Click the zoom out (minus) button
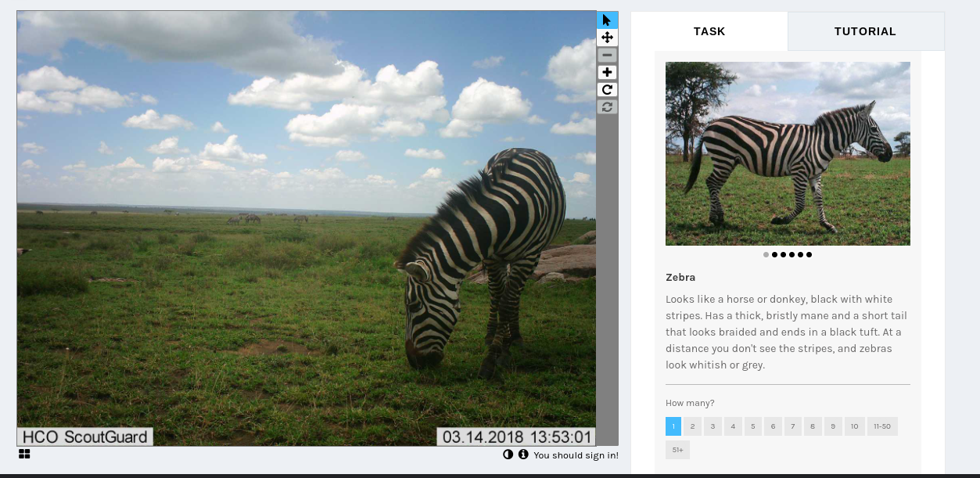This screenshot has height=478, width=980. (607, 55)
